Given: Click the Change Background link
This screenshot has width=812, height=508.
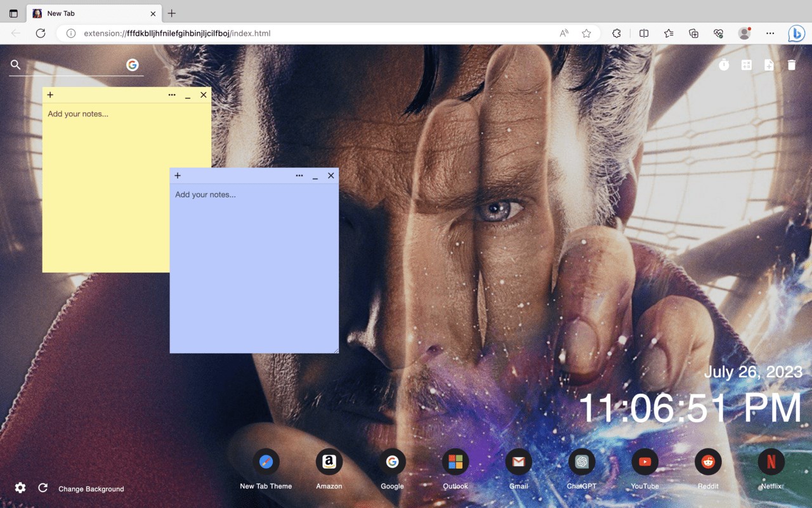Looking at the screenshot, I should pyautogui.click(x=91, y=489).
